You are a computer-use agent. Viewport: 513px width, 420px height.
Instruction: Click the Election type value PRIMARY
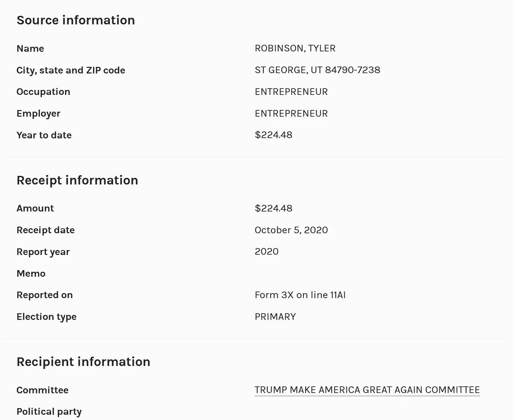275,317
